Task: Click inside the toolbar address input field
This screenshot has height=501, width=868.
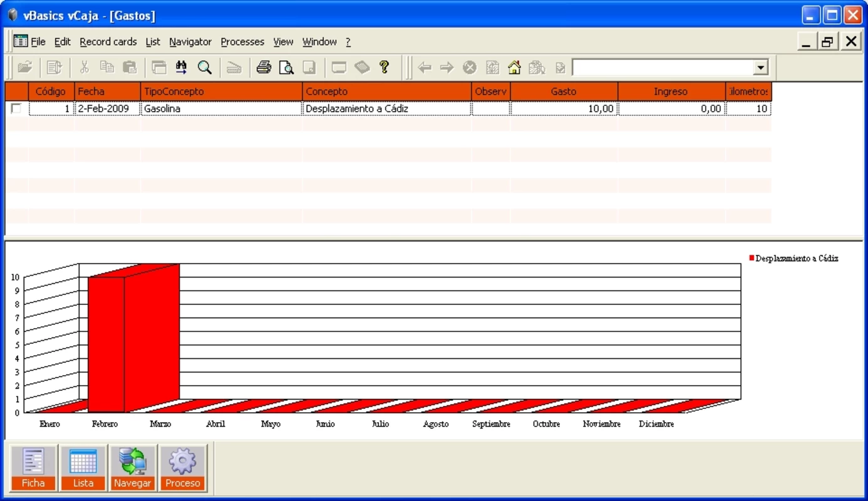Action: [x=663, y=68]
